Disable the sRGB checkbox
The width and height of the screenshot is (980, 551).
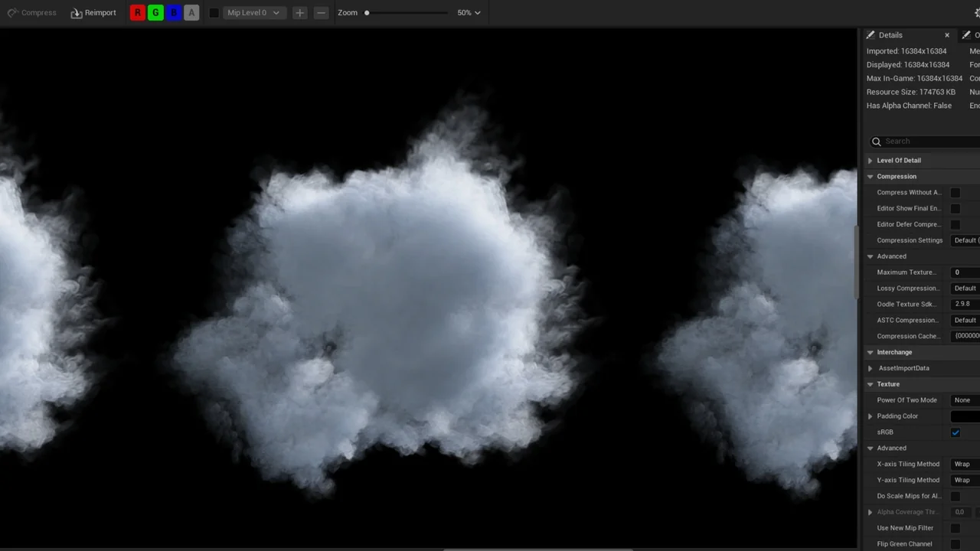point(955,432)
